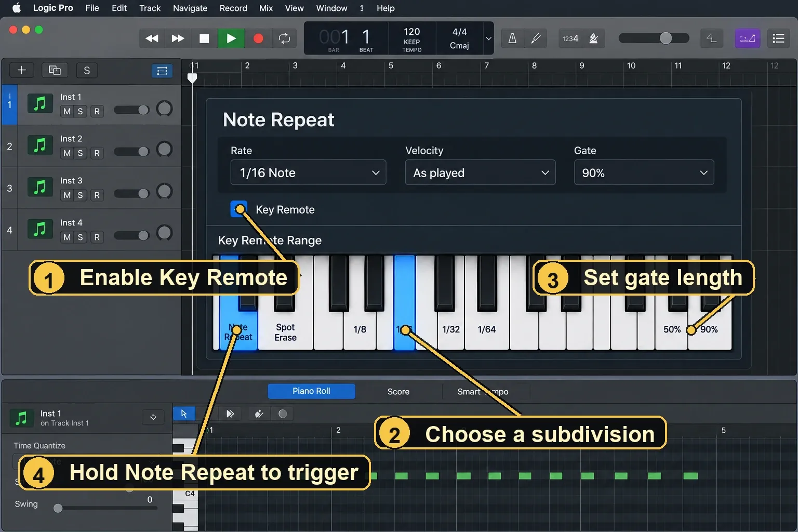Start recording with the red Record button

258,38
